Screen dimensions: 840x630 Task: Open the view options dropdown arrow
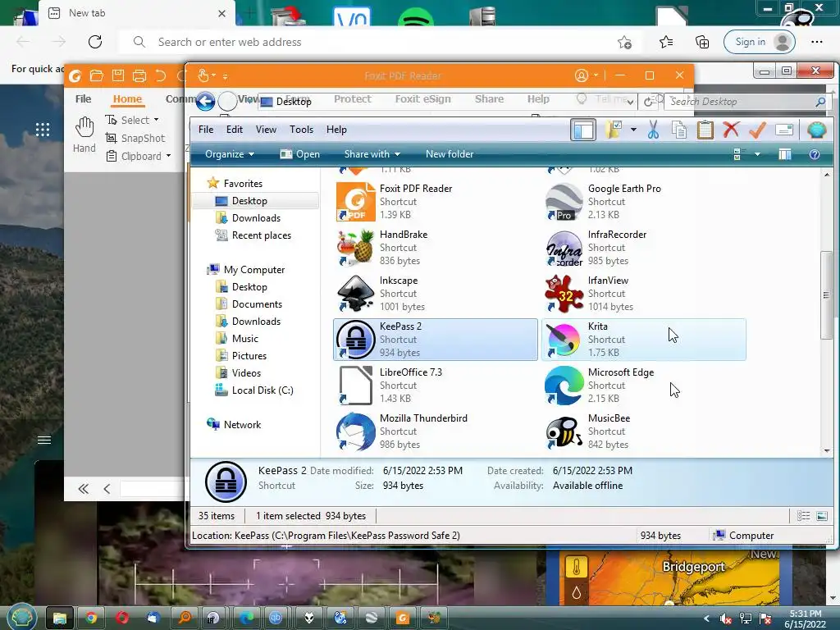(x=757, y=154)
